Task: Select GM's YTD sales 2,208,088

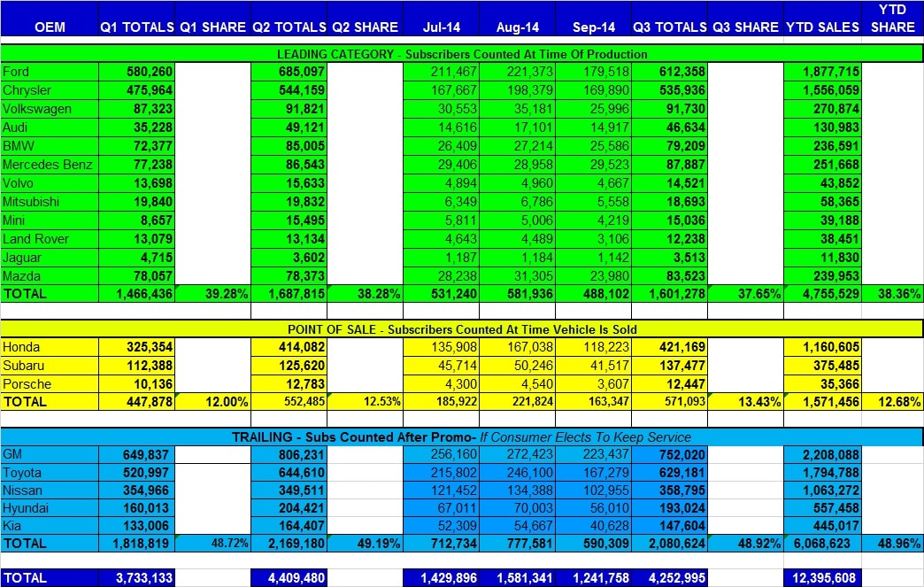Action: (822, 454)
